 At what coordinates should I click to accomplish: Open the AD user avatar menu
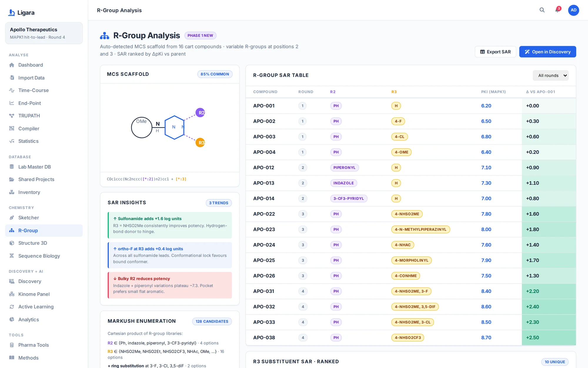573,10
